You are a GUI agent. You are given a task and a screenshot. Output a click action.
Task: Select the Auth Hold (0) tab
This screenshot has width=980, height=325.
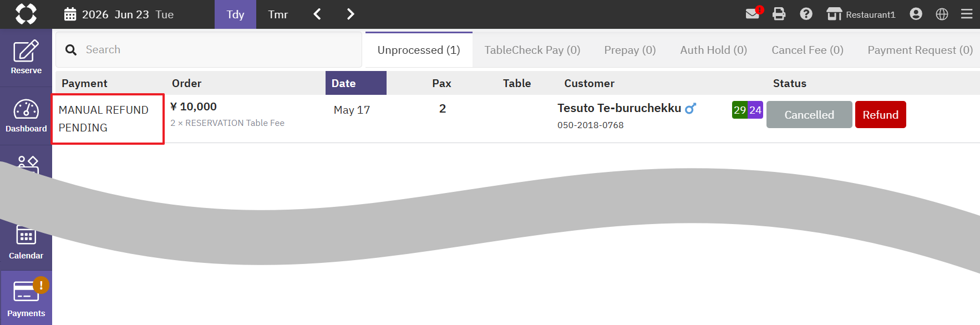pyautogui.click(x=714, y=50)
